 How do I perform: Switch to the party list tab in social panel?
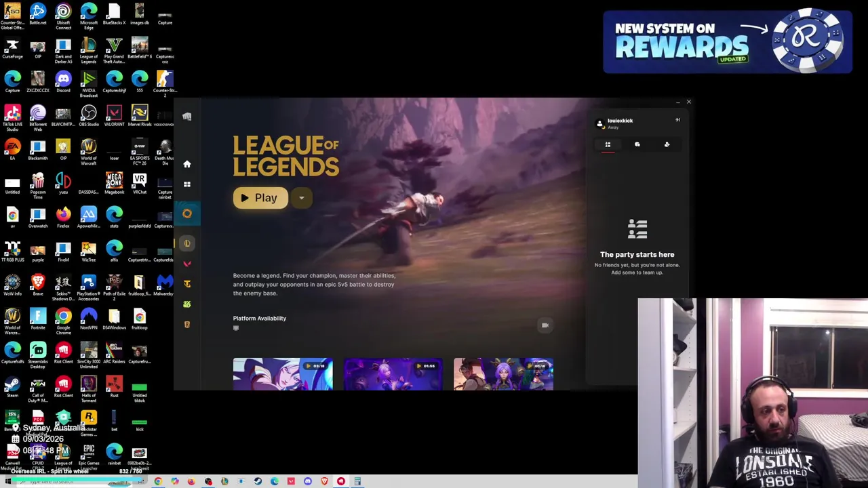tap(608, 144)
